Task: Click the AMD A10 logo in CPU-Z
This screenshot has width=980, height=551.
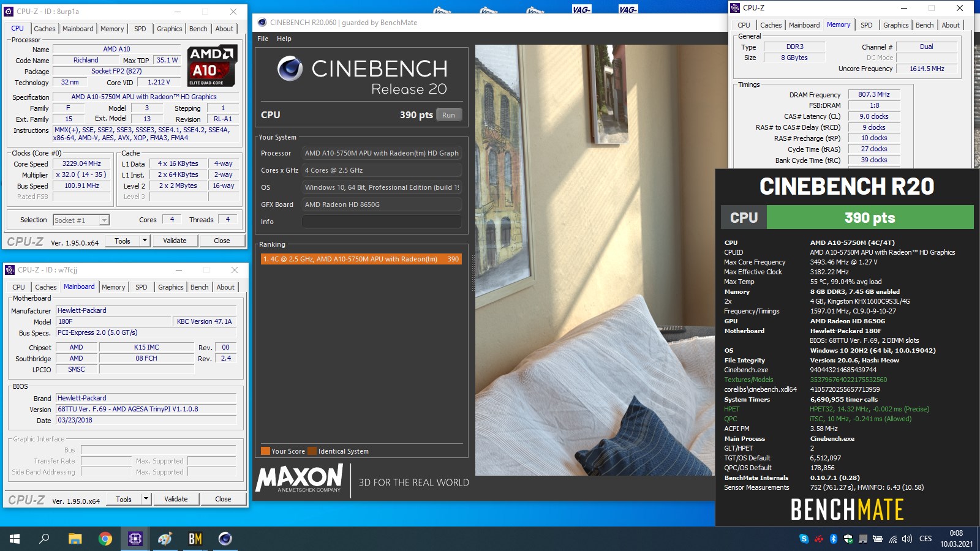Action: (212, 66)
